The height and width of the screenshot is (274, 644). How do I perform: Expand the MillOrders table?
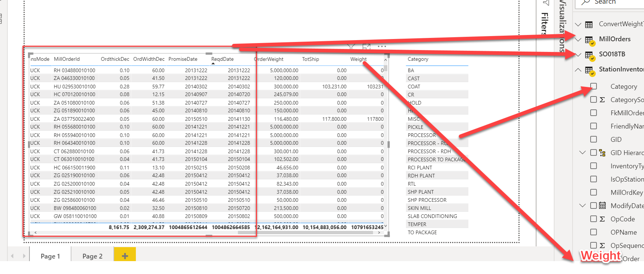[x=578, y=39]
